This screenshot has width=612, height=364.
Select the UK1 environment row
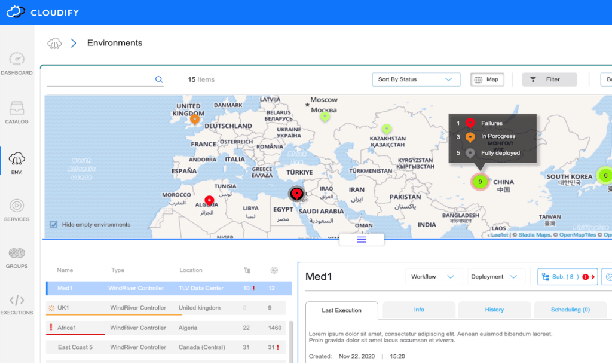[166, 308]
